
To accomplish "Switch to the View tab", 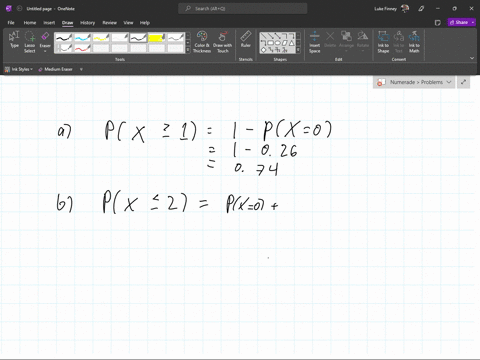I will pyautogui.click(x=128, y=23).
